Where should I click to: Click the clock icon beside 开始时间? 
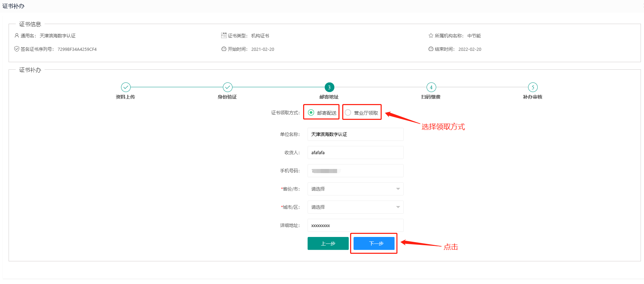click(224, 49)
